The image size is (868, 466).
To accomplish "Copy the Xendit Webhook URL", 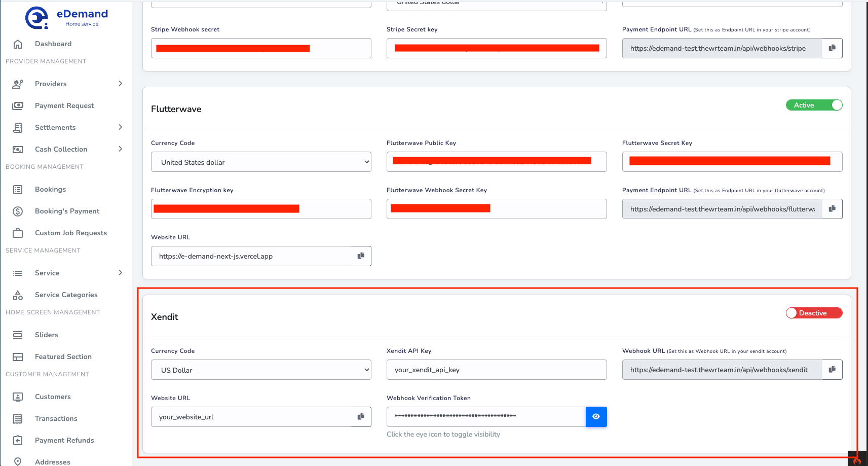I will [832, 369].
